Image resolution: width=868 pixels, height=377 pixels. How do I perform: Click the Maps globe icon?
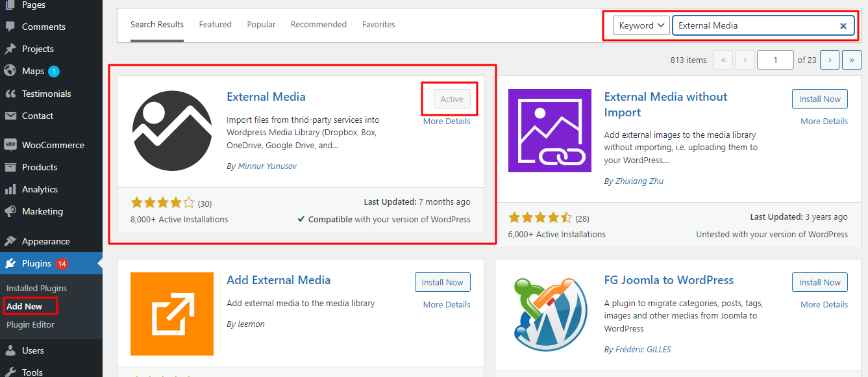(x=10, y=71)
